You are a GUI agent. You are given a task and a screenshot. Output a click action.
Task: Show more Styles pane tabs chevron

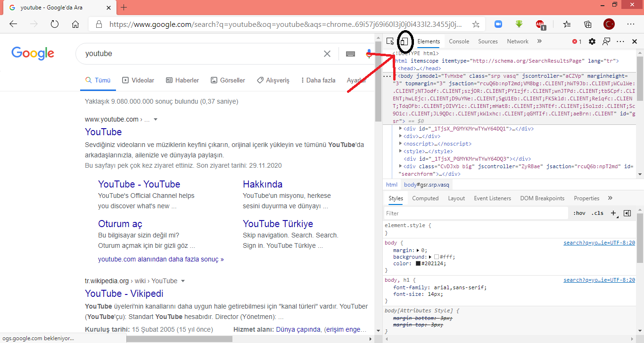pyautogui.click(x=610, y=198)
